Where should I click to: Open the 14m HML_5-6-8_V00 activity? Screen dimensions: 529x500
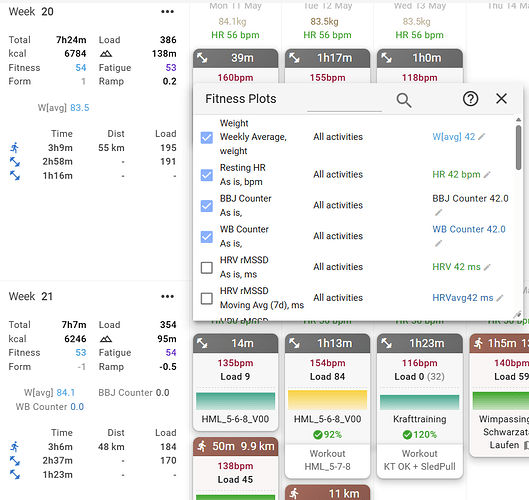[235, 382]
